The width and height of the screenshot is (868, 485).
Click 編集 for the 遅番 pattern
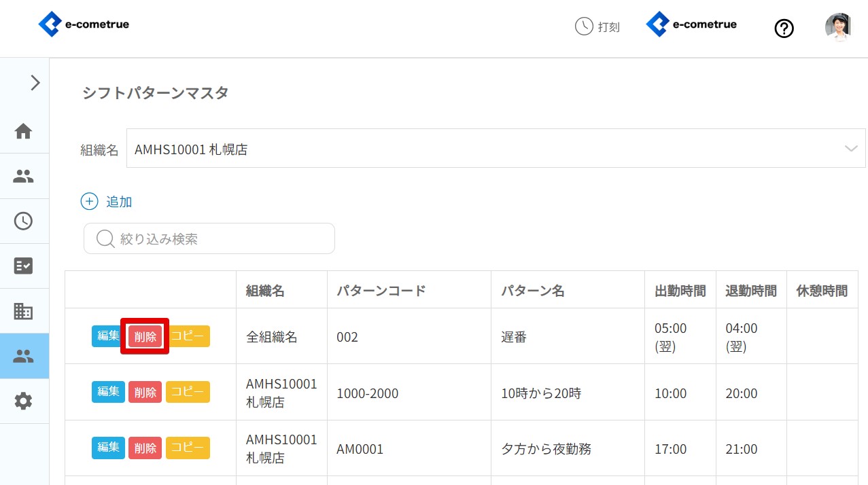click(x=108, y=336)
